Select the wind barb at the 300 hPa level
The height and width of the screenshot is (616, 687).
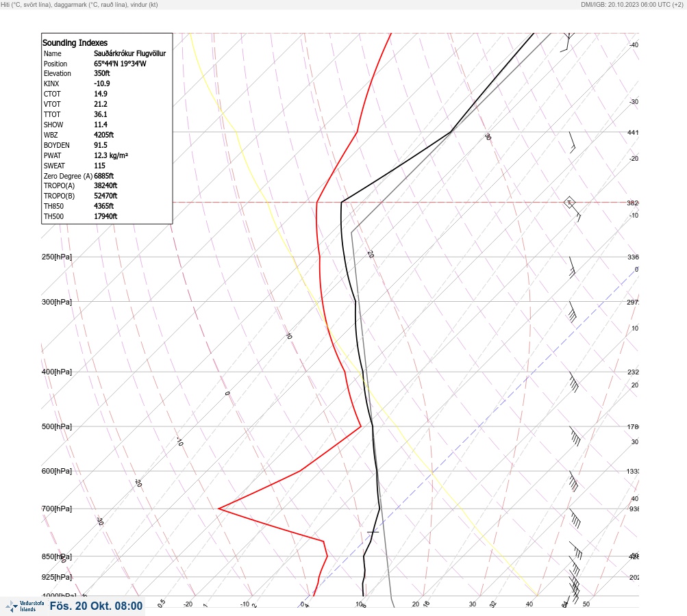pos(572,311)
